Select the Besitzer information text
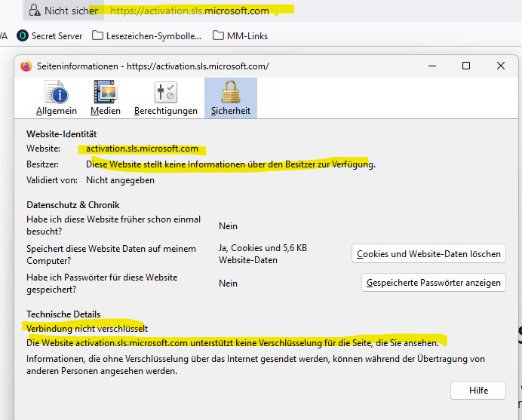The width and height of the screenshot is (522, 420). (x=231, y=164)
